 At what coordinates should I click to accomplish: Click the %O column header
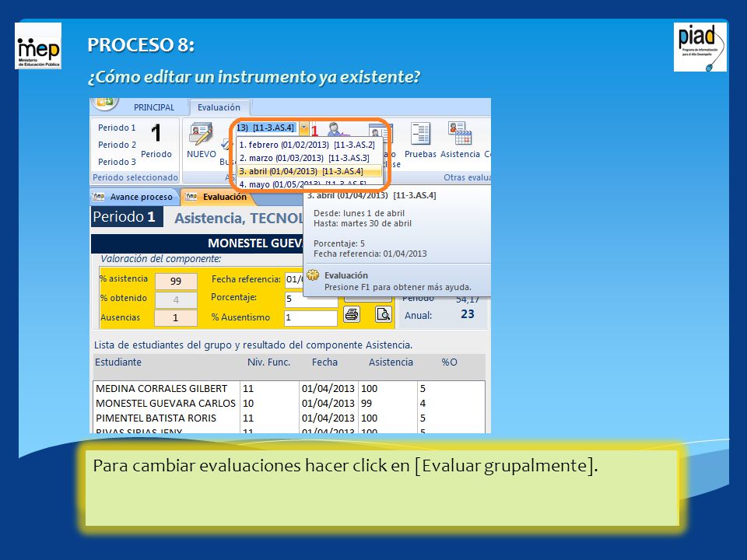(x=449, y=362)
